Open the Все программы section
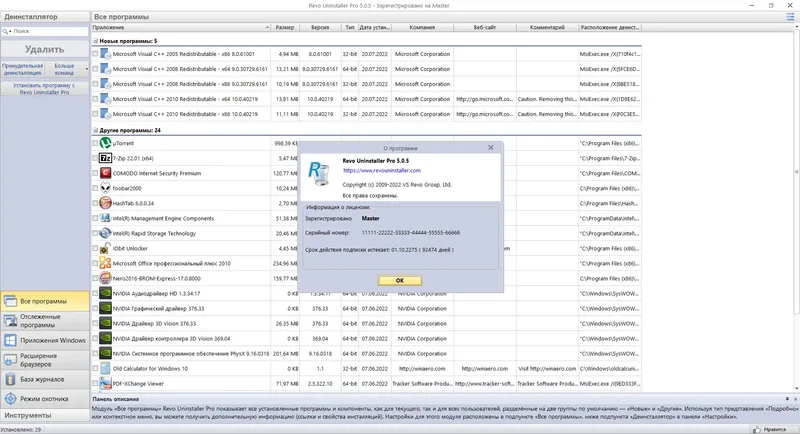This screenshot has width=800, height=434. (x=45, y=301)
